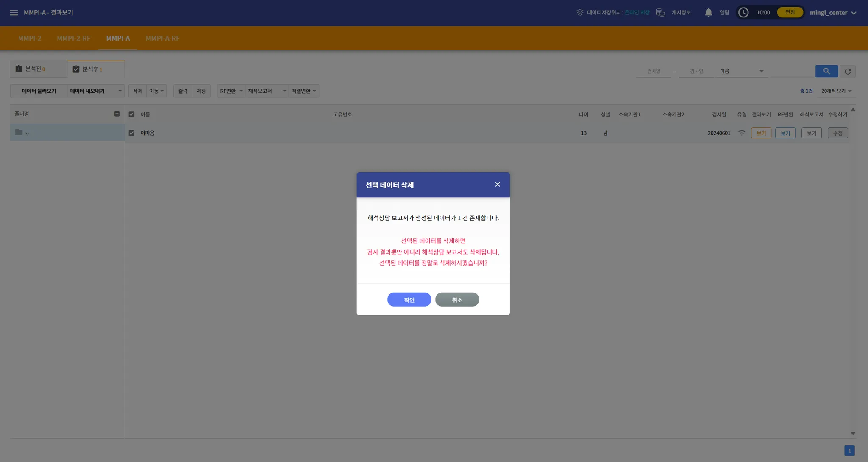Cancel deletion with 취소 button
Image resolution: width=868 pixels, height=462 pixels.
(x=457, y=300)
